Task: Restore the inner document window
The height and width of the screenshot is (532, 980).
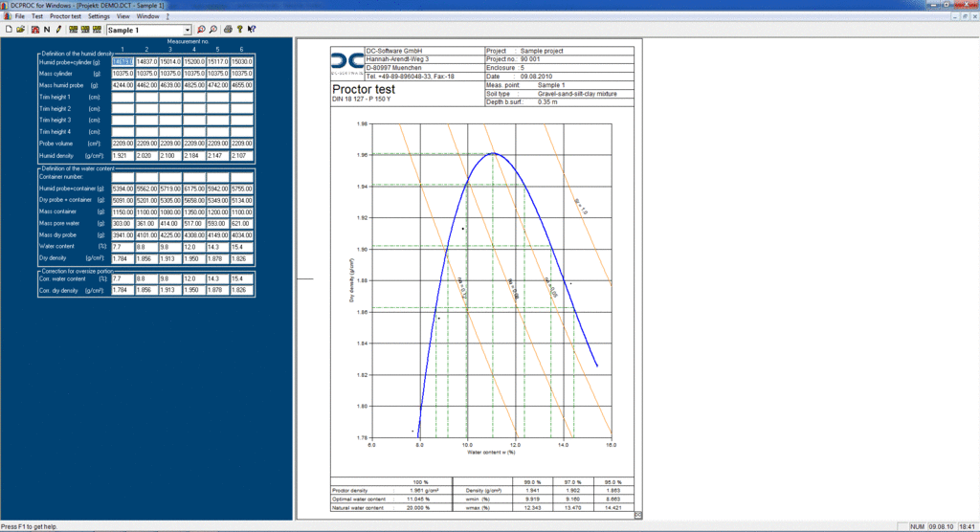Action: tap(965, 16)
